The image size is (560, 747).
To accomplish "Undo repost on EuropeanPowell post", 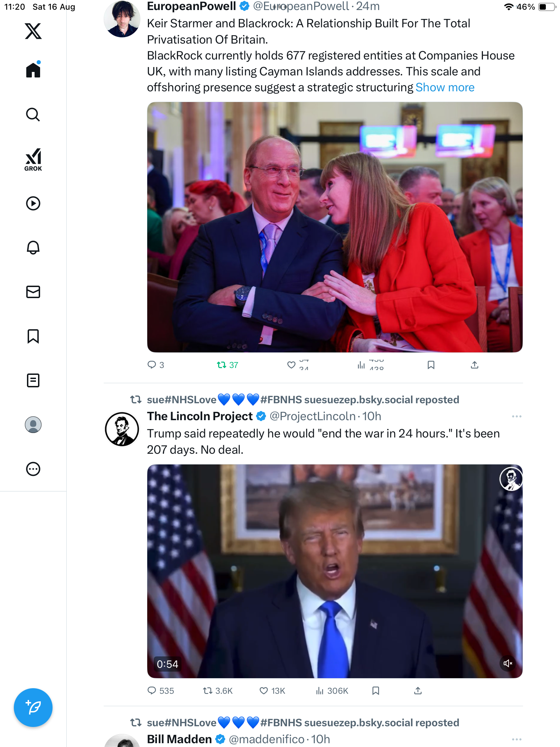I will [222, 365].
